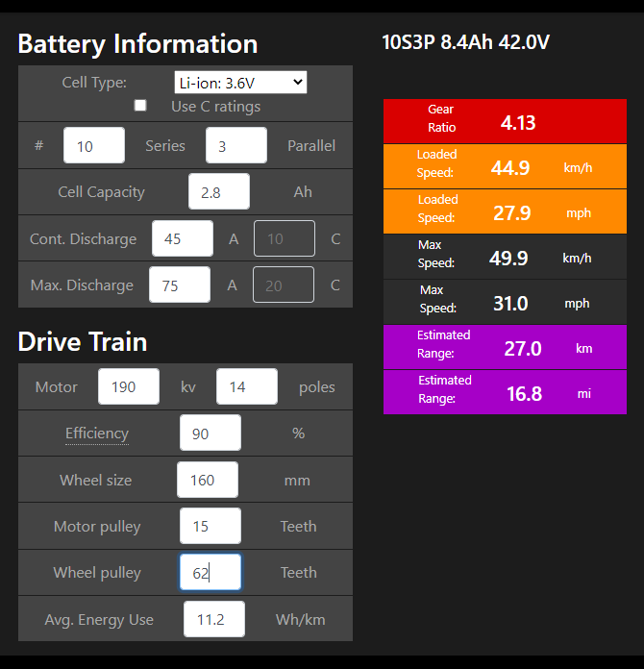This screenshot has height=669, width=644.
Task: Click the motor poles input field
Action: coord(247,386)
